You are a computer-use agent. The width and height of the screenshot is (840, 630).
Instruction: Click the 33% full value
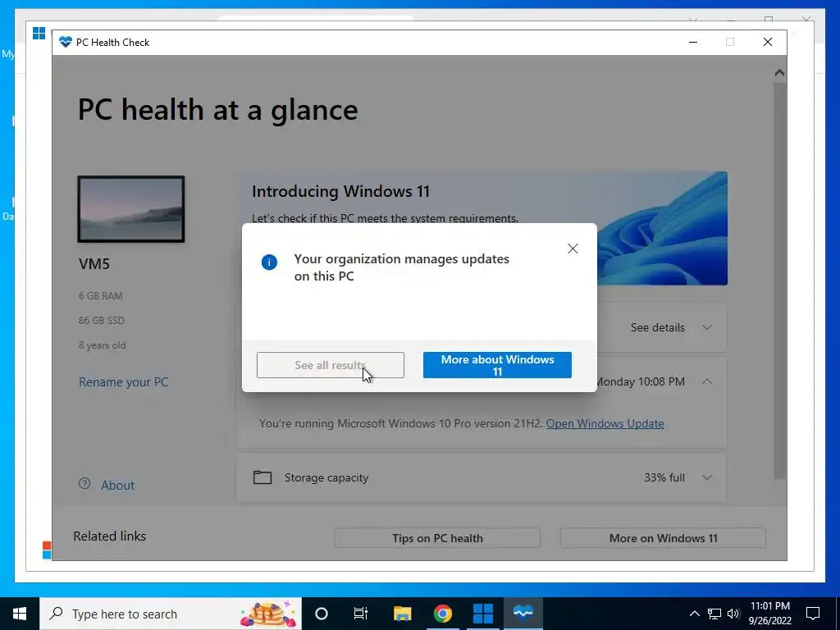point(664,477)
